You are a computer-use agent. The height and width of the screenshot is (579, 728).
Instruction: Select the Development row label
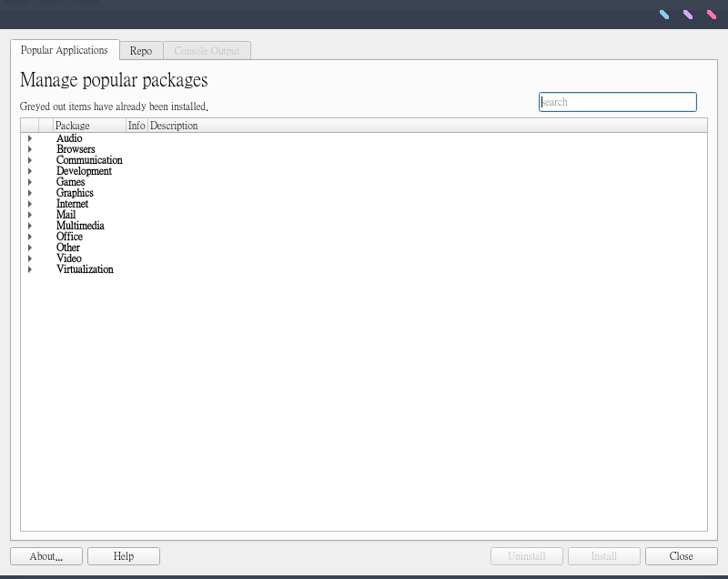[x=84, y=171]
